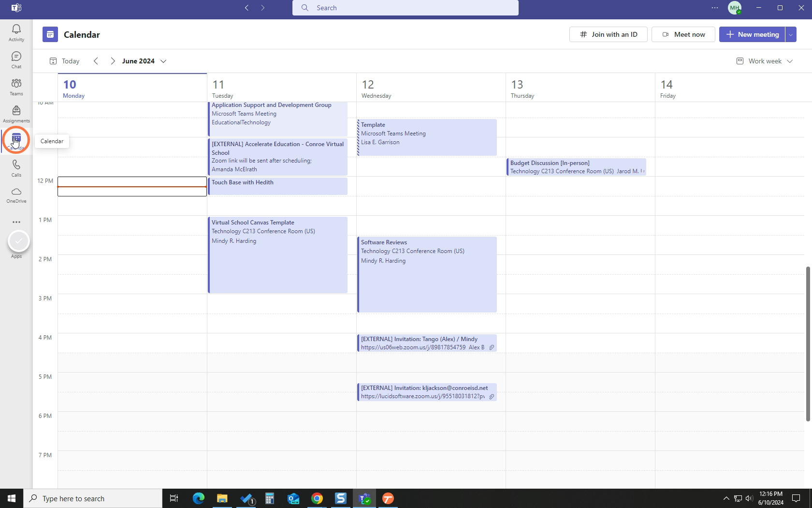812x508 pixels.
Task: Open the Activity feed in the sidebar
Action: click(x=16, y=33)
